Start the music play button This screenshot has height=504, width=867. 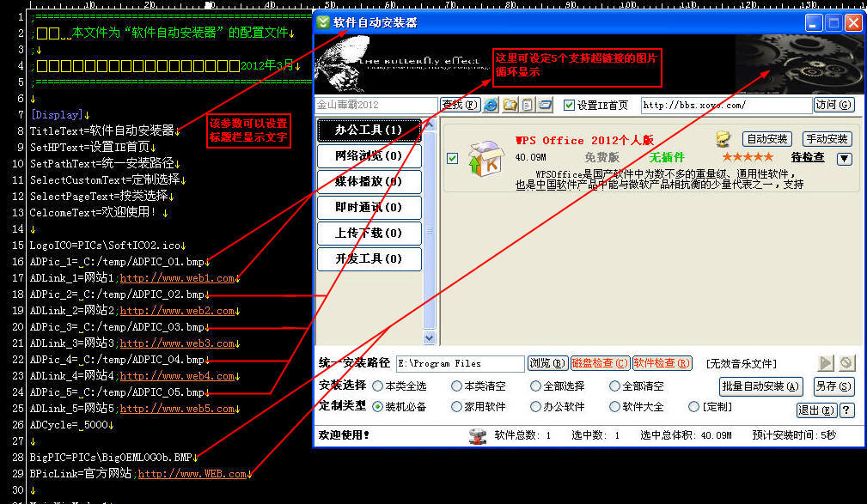(x=826, y=363)
